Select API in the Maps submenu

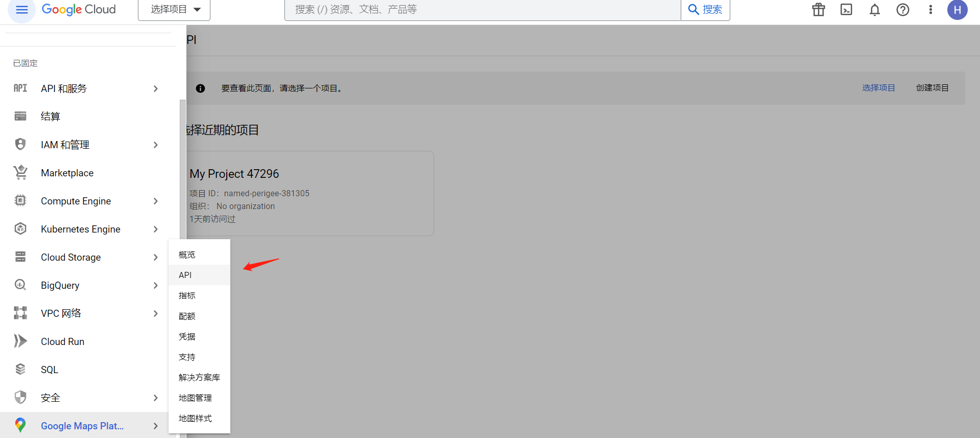point(199,275)
